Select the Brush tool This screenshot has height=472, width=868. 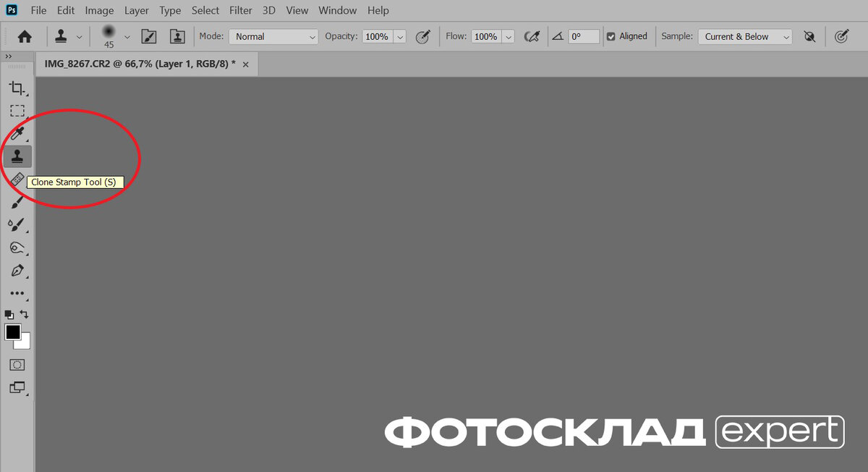[x=17, y=202]
